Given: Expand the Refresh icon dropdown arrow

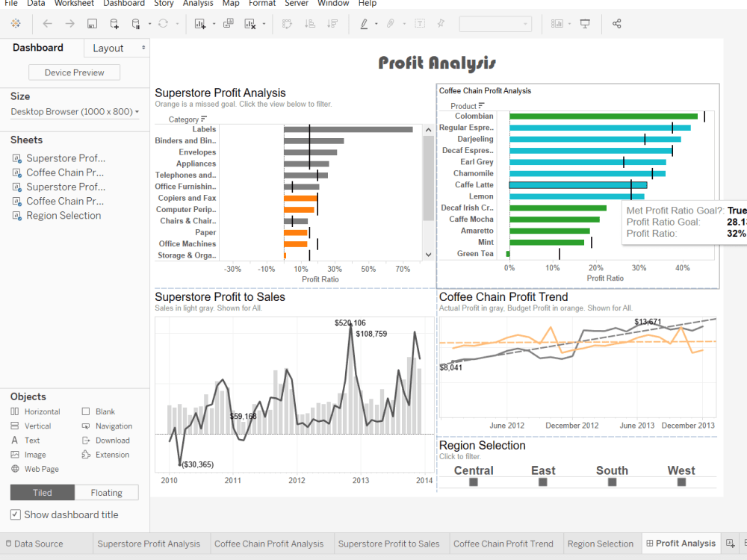Looking at the screenshot, I should 177,23.
